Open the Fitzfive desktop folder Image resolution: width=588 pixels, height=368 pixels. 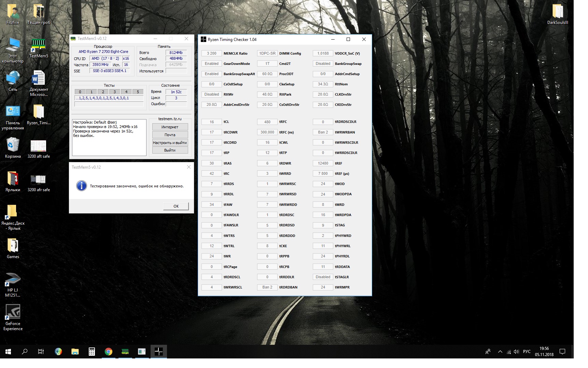(13, 14)
